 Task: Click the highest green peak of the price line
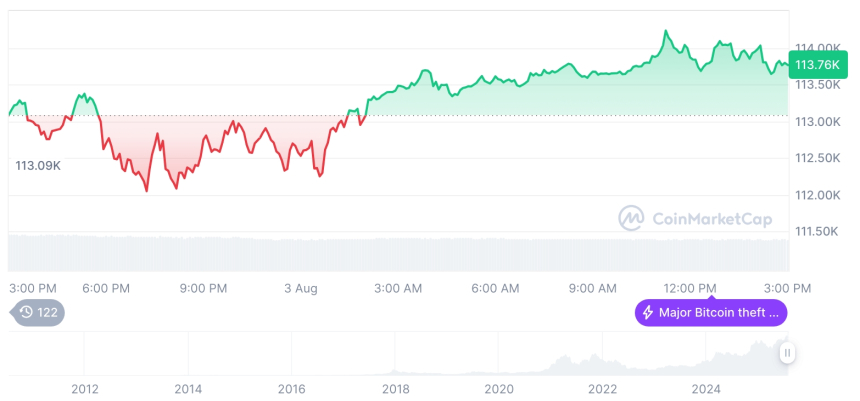665,31
